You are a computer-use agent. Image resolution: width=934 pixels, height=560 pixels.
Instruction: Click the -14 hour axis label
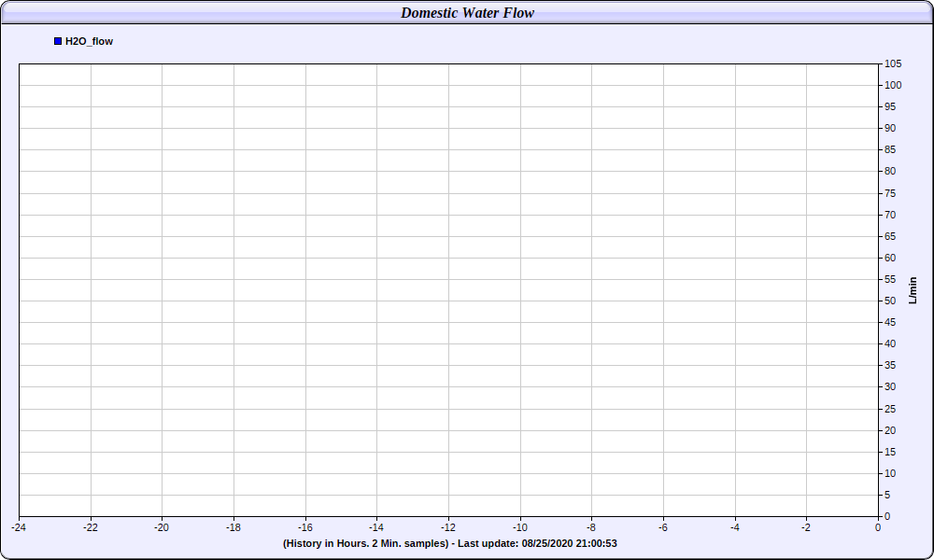pos(376,527)
